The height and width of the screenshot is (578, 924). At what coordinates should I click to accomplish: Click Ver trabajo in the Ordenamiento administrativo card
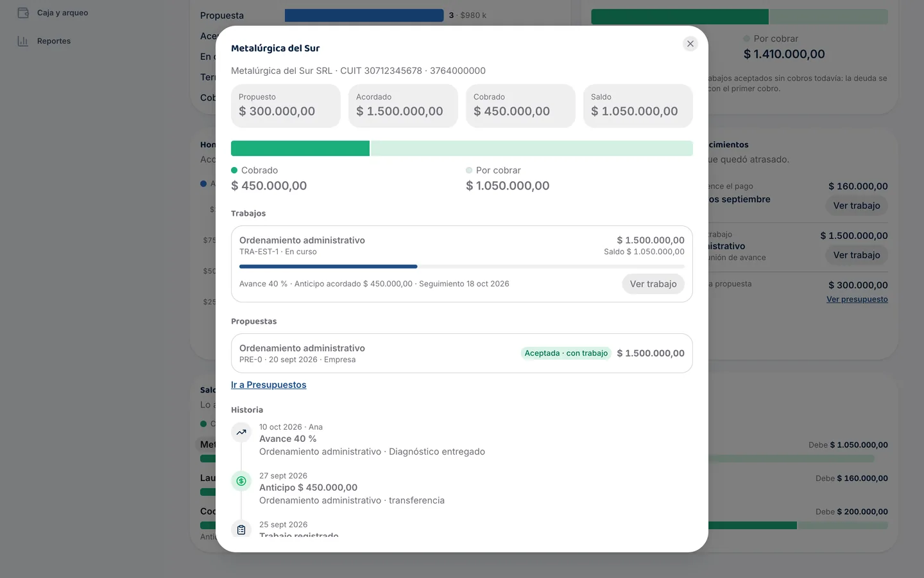653,284
